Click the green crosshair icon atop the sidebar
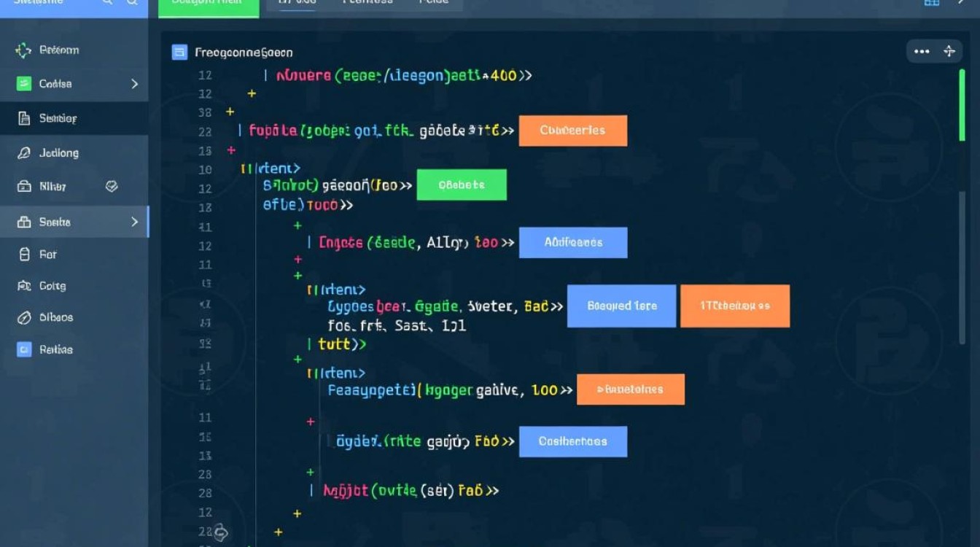Viewport: 980px width, 547px height. [23, 50]
